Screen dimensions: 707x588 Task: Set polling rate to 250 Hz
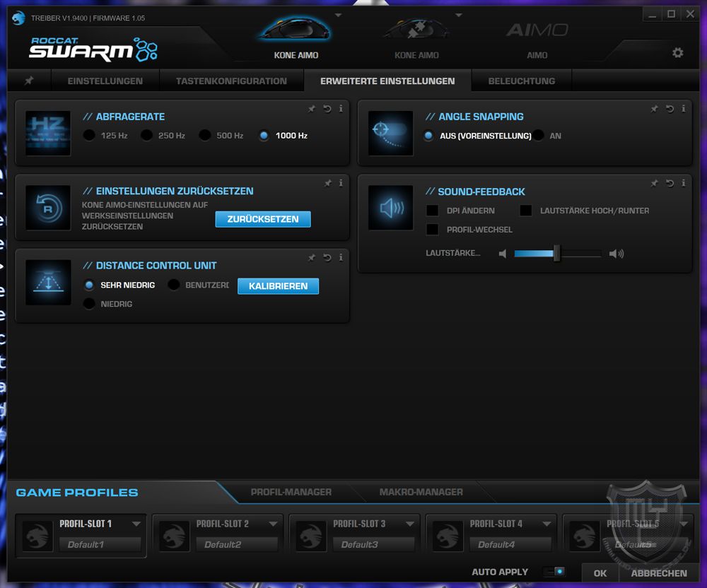click(x=146, y=135)
